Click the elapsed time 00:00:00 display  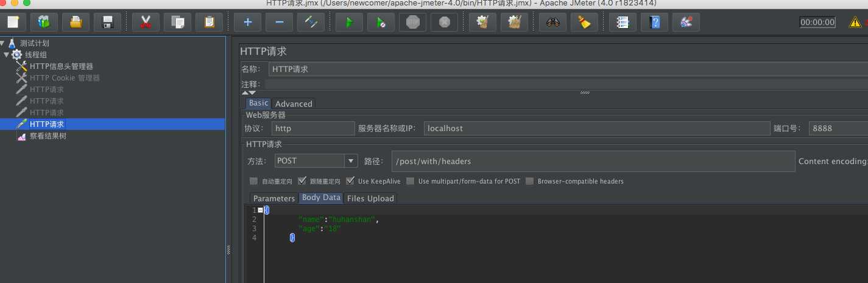pyautogui.click(x=817, y=22)
